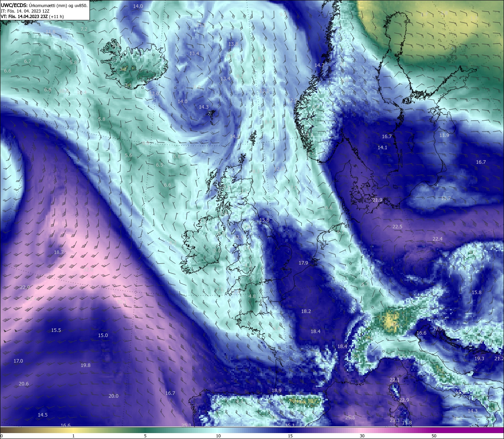The image size is (504, 439).
Task: Click the 5.6 value label
Action: coord(128,156)
